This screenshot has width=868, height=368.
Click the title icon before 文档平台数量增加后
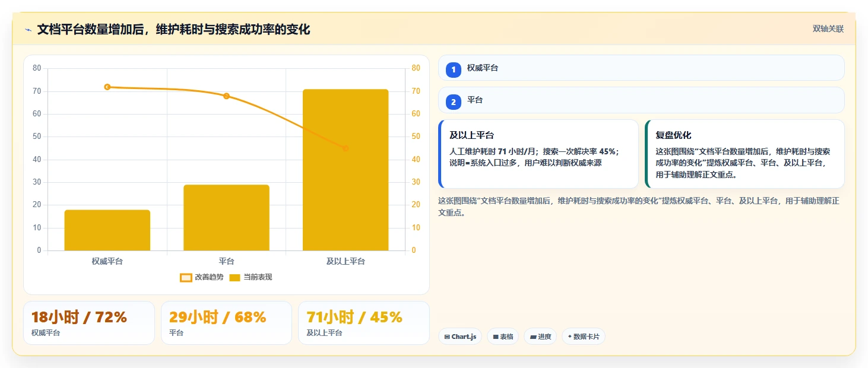pyautogui.click(x=28, y=30)
